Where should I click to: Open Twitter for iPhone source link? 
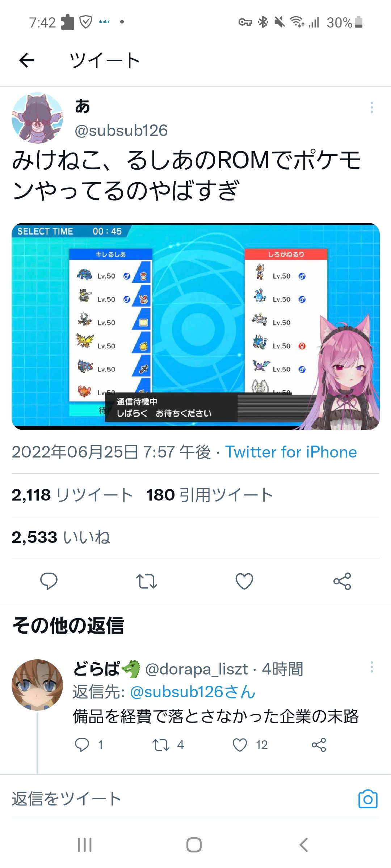click(x=291, y=452)
